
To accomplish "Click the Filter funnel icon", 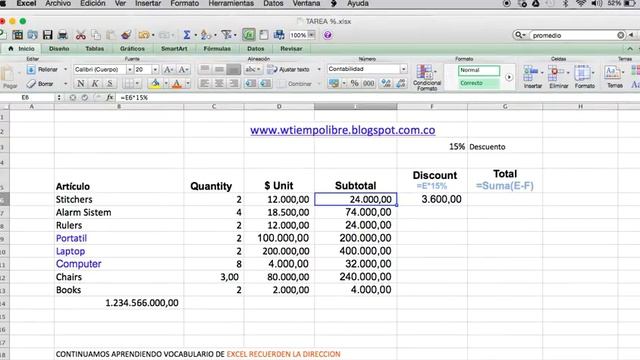I will pyautogui.click(x=227, y=35).
